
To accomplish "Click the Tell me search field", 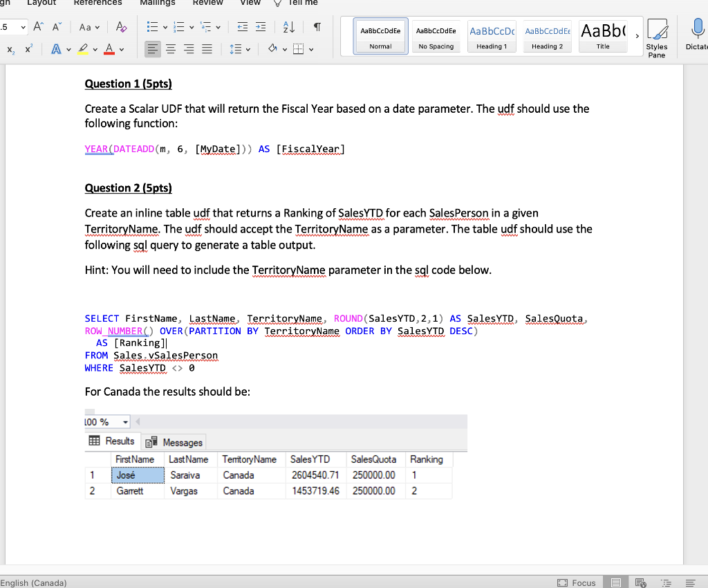I will (297, 3).
